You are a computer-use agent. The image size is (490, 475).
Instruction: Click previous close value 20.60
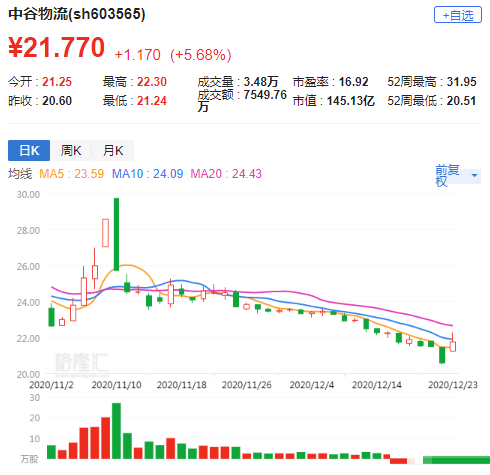coord(57,101)
